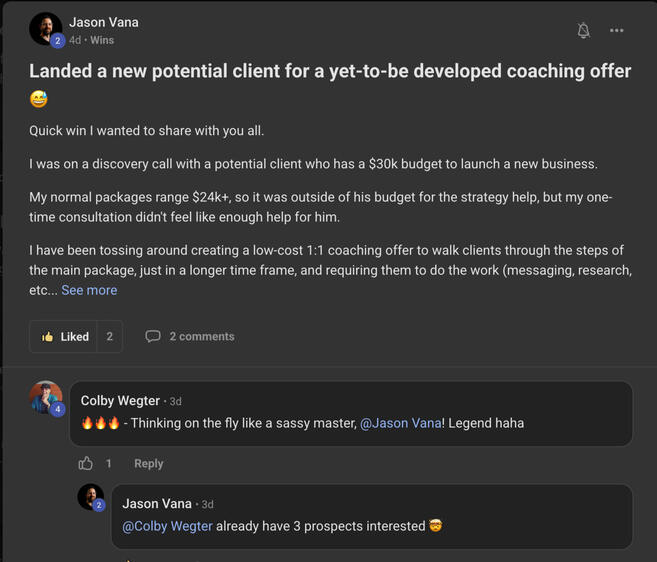Expand post text with See more
This screenshot has height=562, width=657.
[x=89, y=290]
